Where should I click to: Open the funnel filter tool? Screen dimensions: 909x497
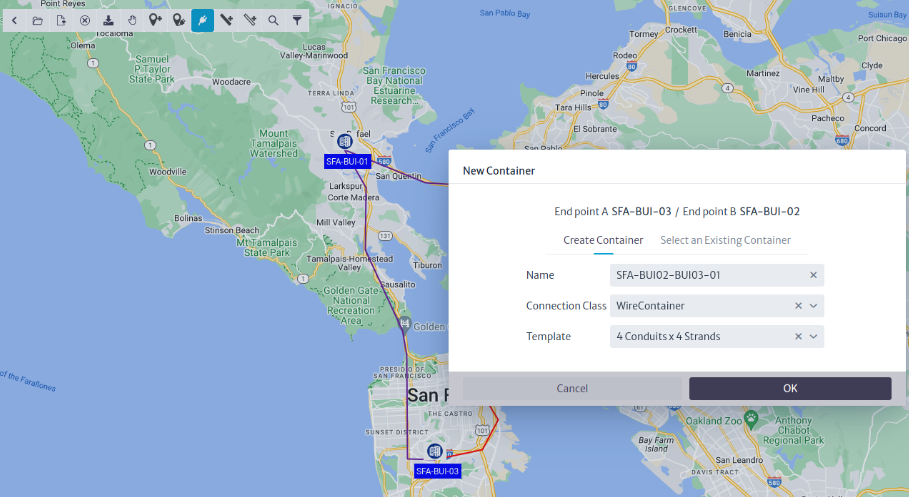297,20
